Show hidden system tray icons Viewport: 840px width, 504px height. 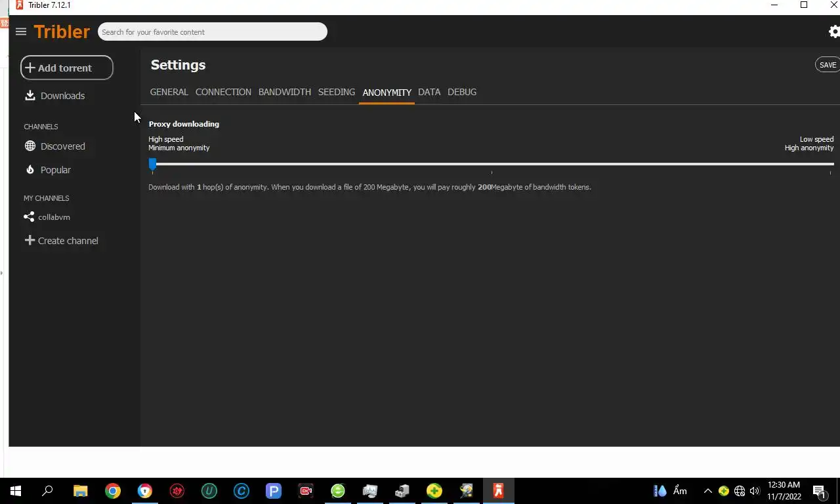[707, 491]
